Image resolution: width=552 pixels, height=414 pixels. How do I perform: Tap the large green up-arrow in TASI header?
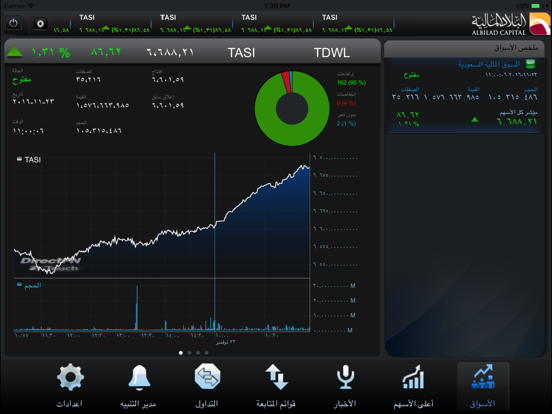pyautogui.click(x=14, y=52)
